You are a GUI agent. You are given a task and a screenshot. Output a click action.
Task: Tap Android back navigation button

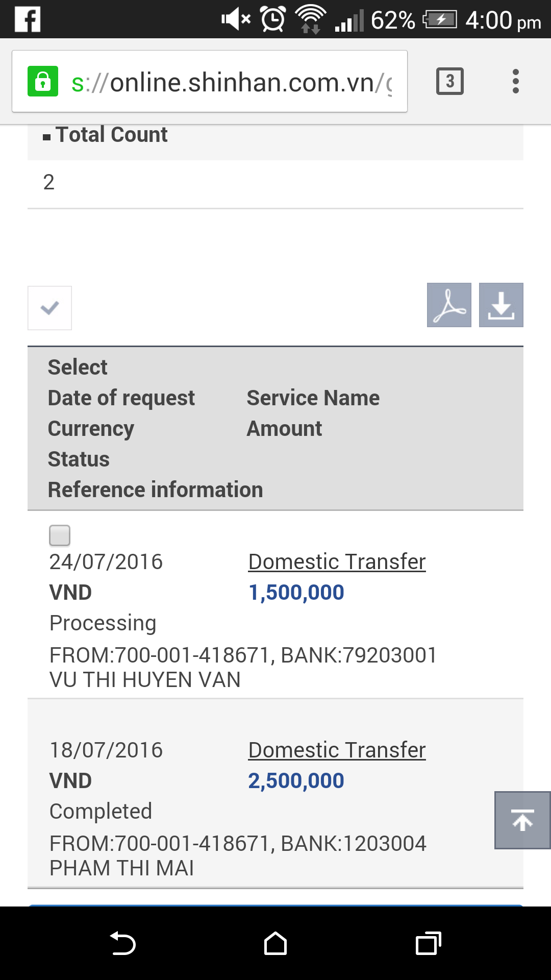click(x=122, y=943)
